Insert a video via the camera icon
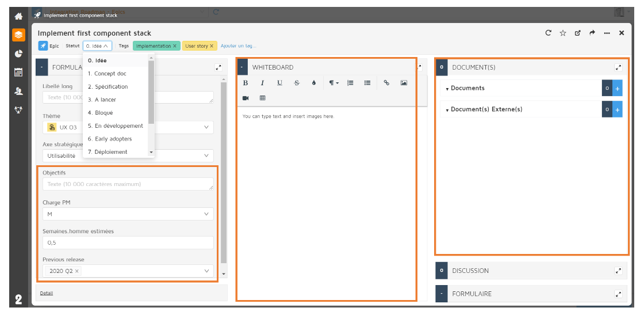 coord(246,98)
